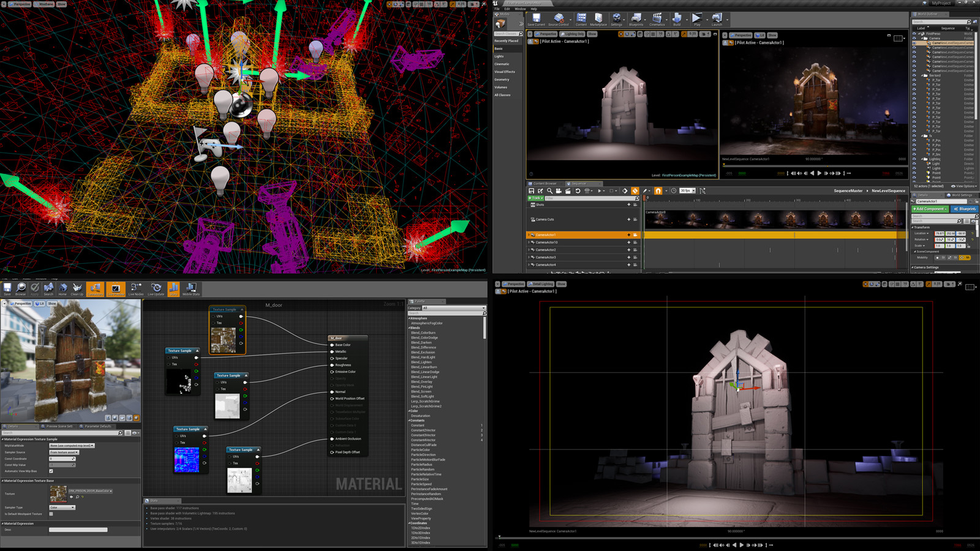Expand CameraActor10 track in Sequencer
Image resolution: width=980 pixels, height=551 pixels.
tap(529, 242)
